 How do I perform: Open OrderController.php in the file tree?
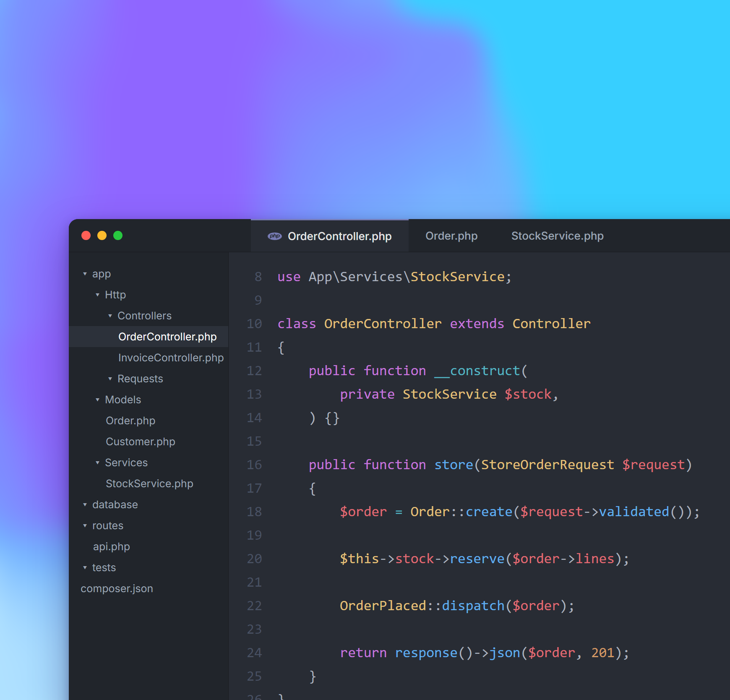pyautogui.click(x=149, y=337)
